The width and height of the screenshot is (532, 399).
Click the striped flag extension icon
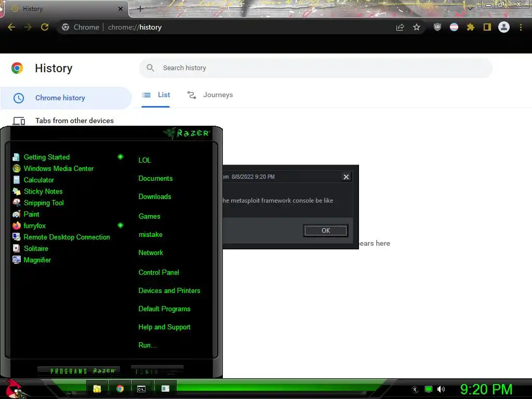click(x=454, y=27)
